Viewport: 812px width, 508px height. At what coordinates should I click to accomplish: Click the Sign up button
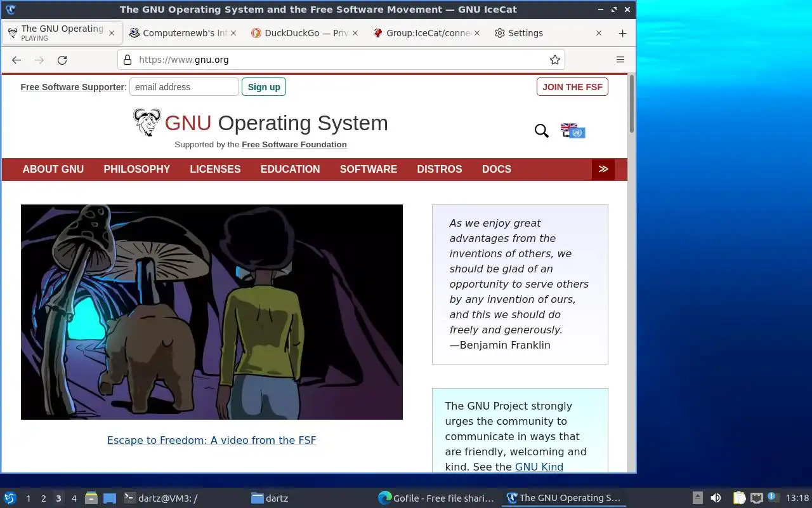(264, 87)
